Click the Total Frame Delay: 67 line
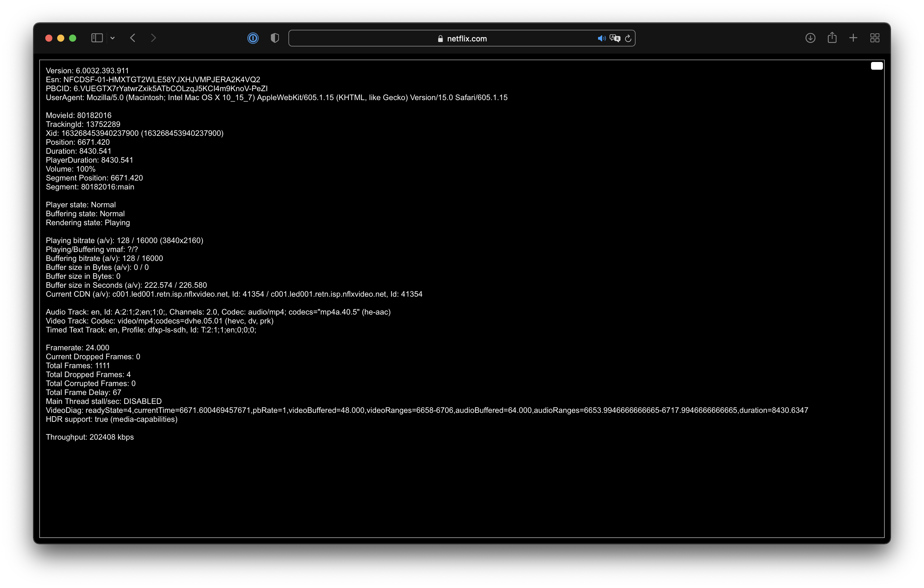 83,392
